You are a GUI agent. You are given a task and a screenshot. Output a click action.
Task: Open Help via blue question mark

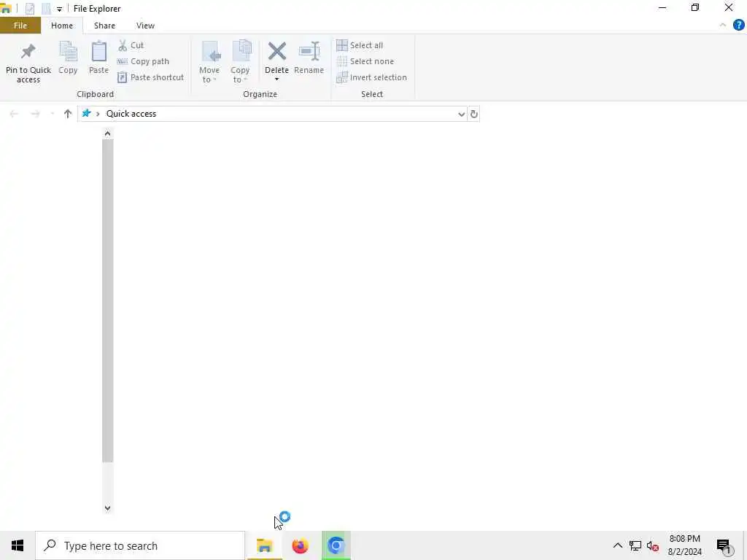(x=738, y=26)
